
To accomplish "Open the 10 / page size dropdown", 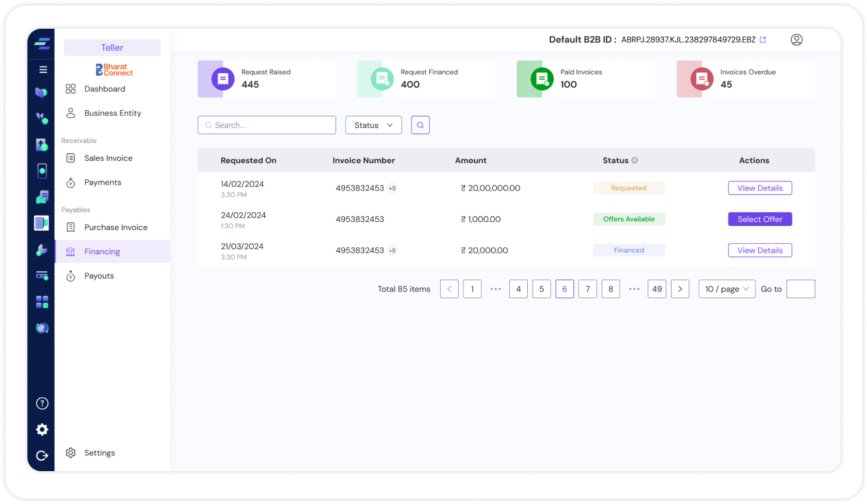I will pos(726,289).
